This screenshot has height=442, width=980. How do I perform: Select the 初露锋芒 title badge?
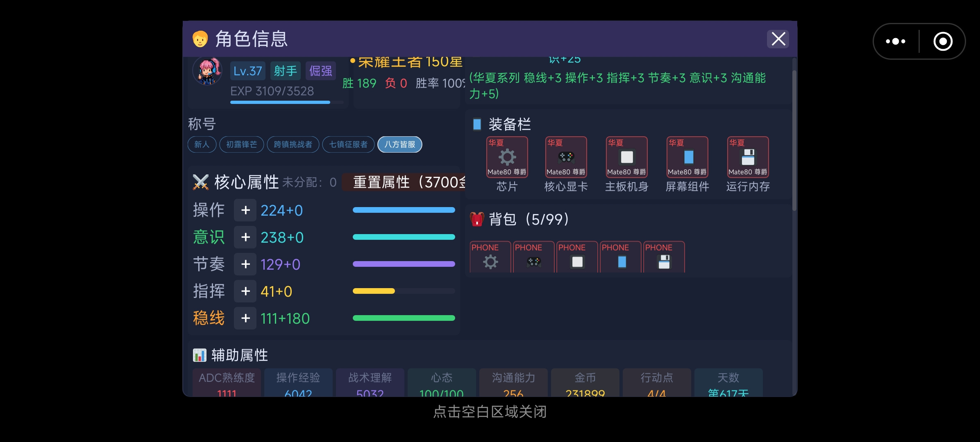click(242, 144)
